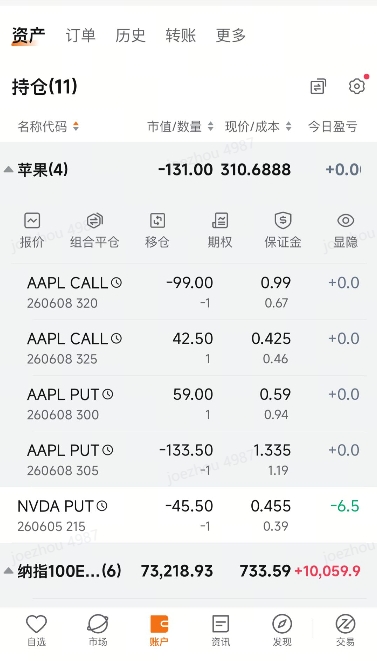Open holdings settings gear icon
The image size is (377, 661).
click(357, 86)
